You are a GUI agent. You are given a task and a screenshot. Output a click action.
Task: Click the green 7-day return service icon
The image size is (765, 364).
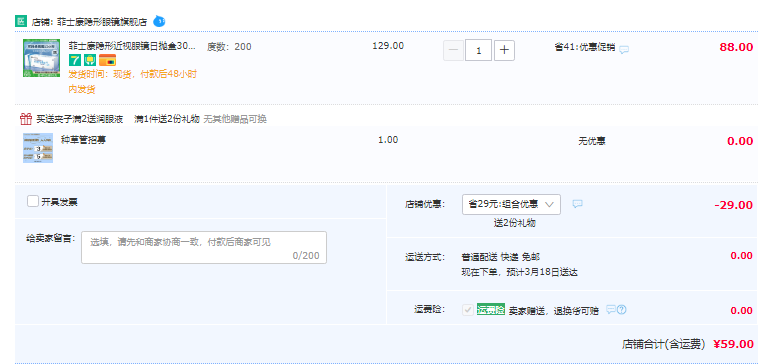(75, 61)
